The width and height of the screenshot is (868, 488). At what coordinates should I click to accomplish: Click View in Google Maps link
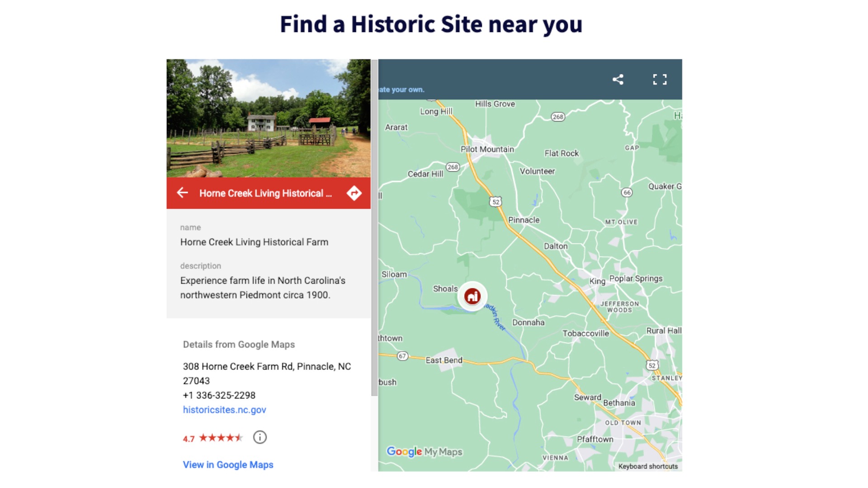coord(228,465)
